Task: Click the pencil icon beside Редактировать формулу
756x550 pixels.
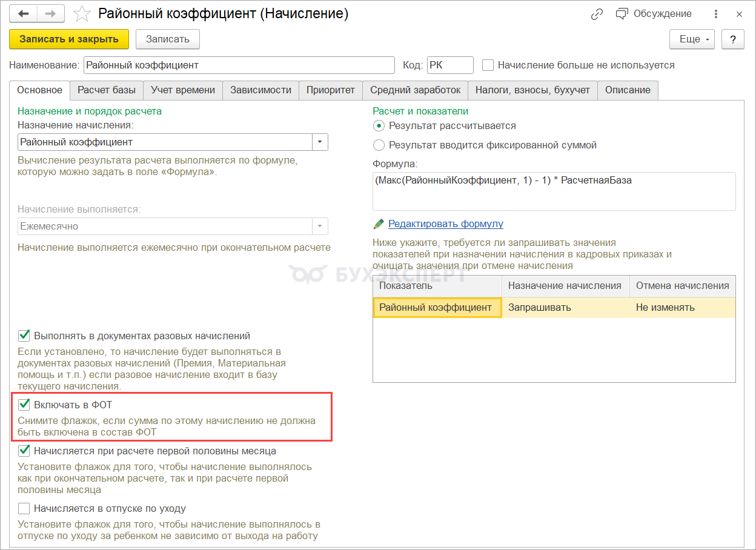Action: click(379, 224)
